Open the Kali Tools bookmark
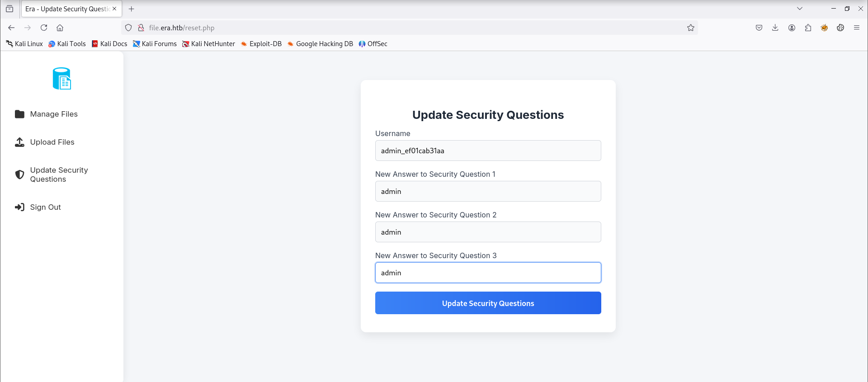 (67, 44)
